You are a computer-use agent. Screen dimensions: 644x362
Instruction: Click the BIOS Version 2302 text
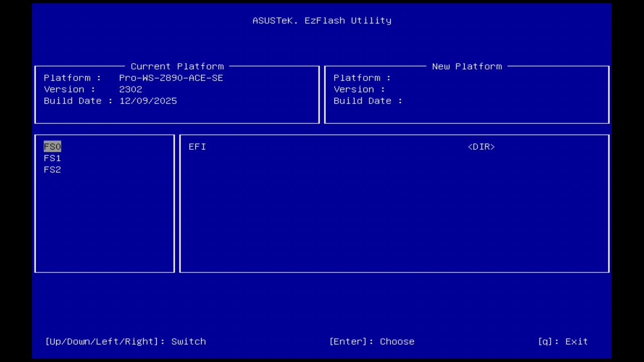[x=131, y=89]
